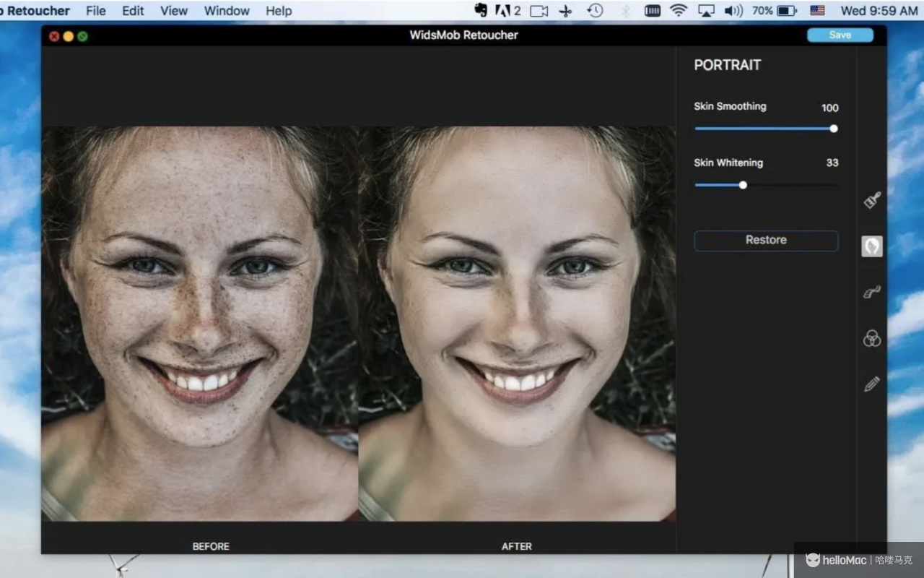Open the Window menu
This screenshot has height=578, width=924.
[x=227, y=11]
